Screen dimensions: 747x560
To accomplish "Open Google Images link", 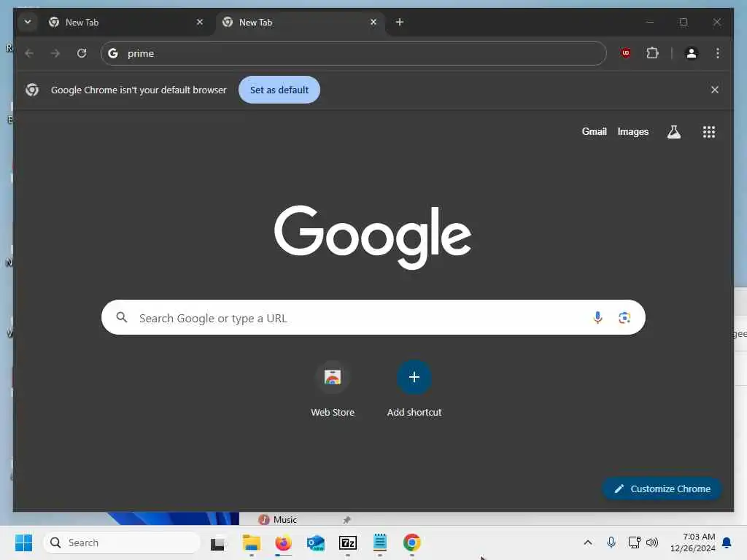I will 632,131.
